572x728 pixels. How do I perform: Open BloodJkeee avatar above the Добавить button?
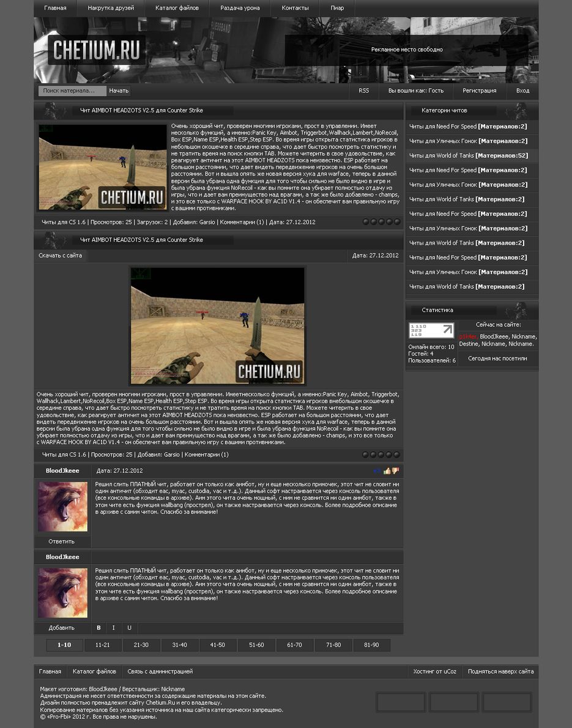click(x=62, y=593)
